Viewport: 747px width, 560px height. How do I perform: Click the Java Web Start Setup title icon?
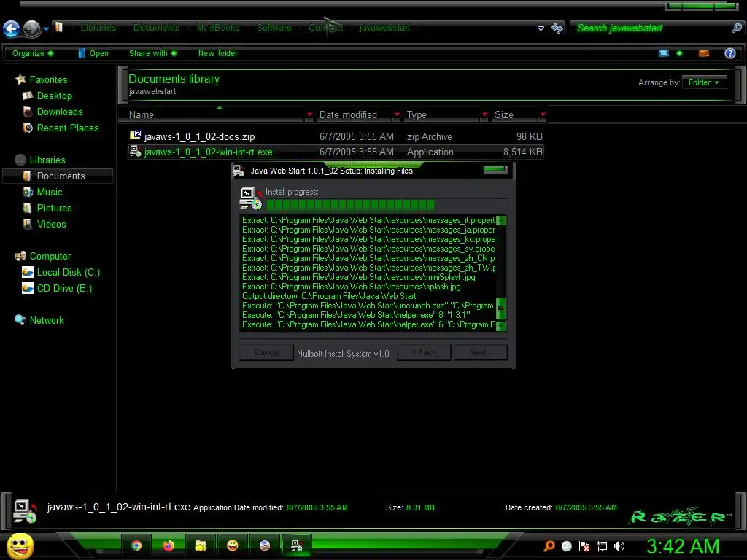click(239, 171)
